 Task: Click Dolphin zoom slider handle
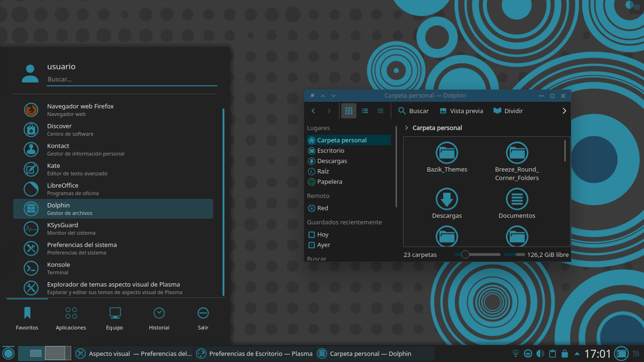(465, 255)
